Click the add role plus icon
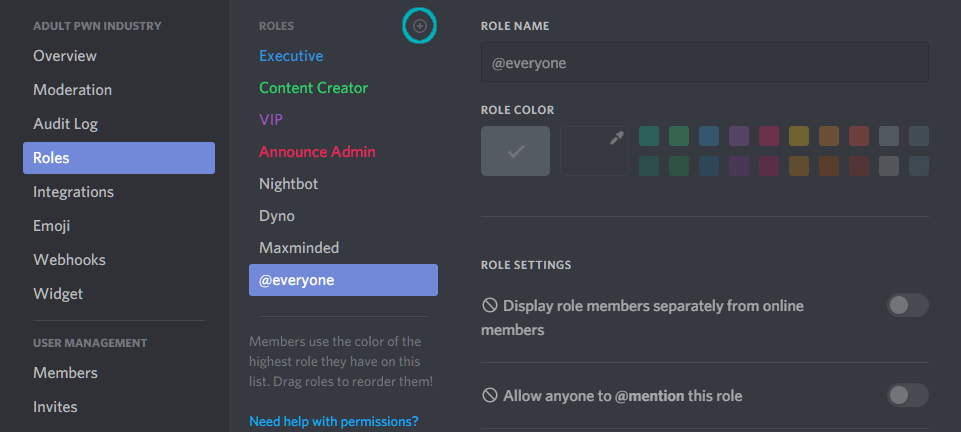This screenshot has width=961, height=432. (x=420, y=26)
